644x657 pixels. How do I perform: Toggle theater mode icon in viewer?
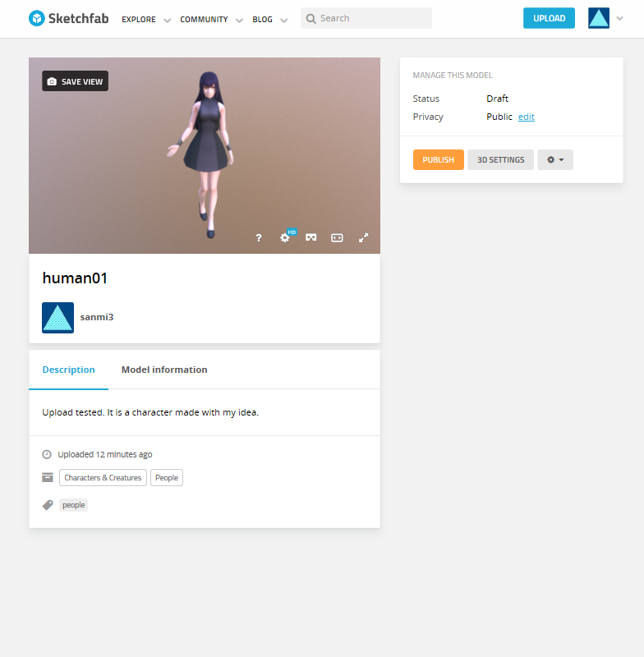tap(337, 237)
